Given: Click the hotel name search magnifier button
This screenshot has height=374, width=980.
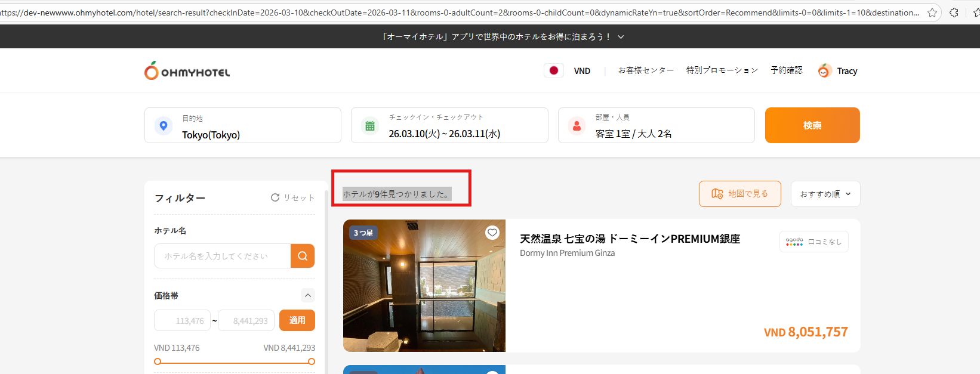Looking at the screenshot, I should [x=303, y=256].
